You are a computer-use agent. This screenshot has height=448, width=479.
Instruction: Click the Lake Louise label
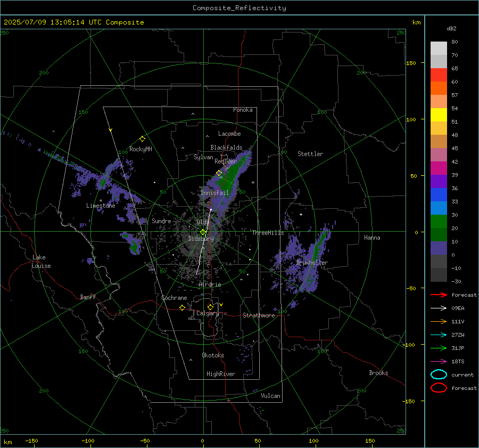41,262
